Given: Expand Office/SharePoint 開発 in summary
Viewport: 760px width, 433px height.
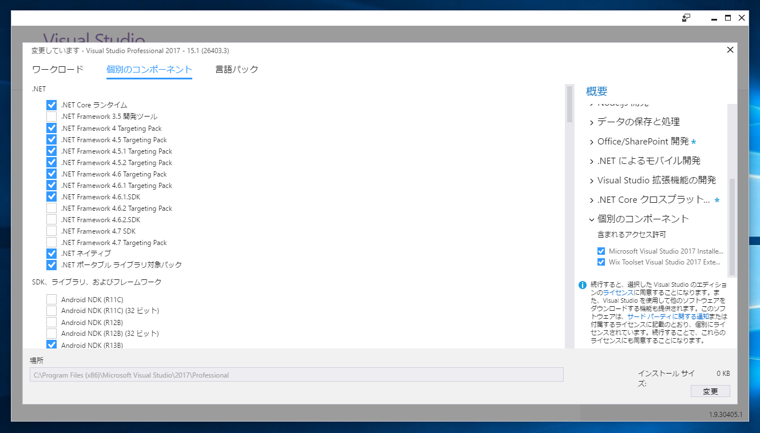Looking at the screenshot, I should [x=591, y=142].
